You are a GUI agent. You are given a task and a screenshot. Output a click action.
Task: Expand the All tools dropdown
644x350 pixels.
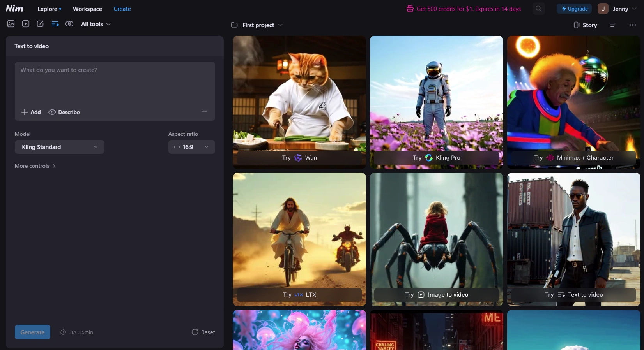[x=96, y=24]
